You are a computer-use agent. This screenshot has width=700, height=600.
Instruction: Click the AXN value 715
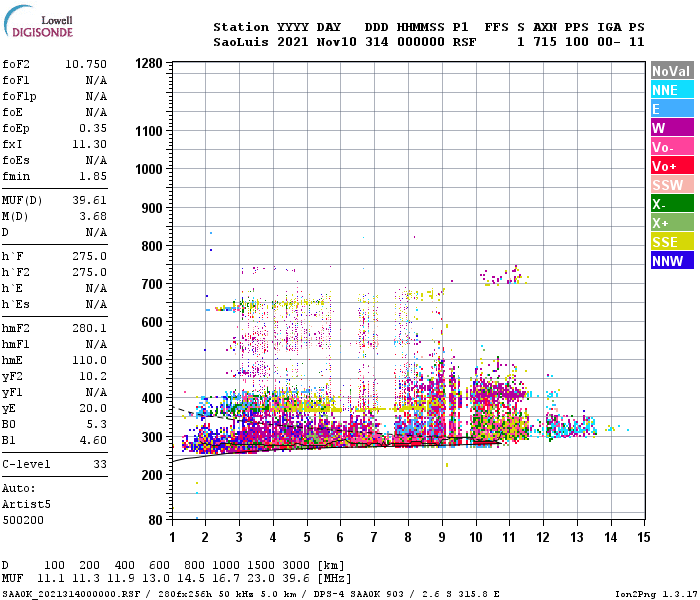[545, 42]
